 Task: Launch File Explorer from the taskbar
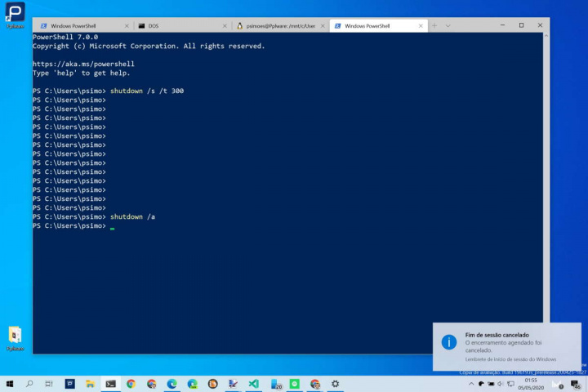pyautogui.click(x=90, y=383)
